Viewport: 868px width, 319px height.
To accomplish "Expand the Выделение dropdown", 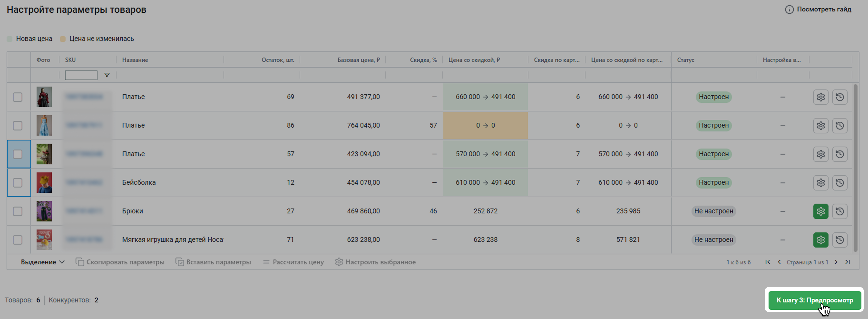I will point(43,262).
